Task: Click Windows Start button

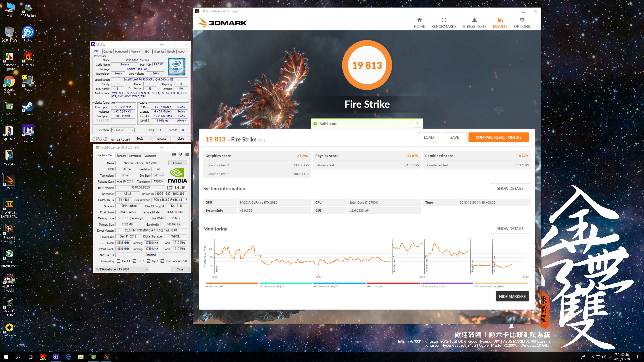Action: click(6, 357)
